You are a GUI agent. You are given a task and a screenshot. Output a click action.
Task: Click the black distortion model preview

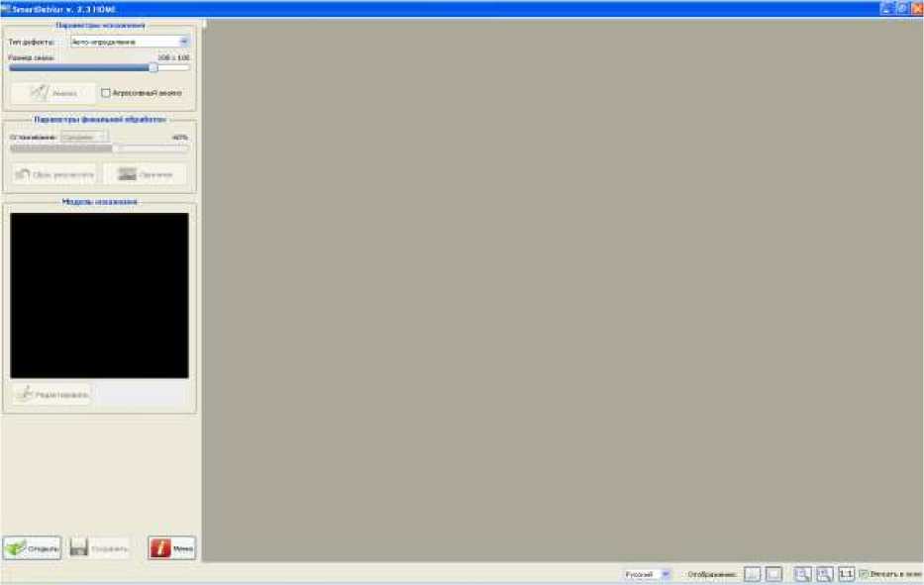pos(100,296)
